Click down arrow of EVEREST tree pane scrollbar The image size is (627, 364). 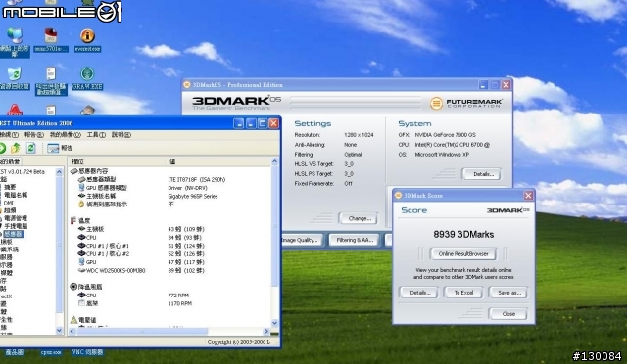click(x=59, y=331)
